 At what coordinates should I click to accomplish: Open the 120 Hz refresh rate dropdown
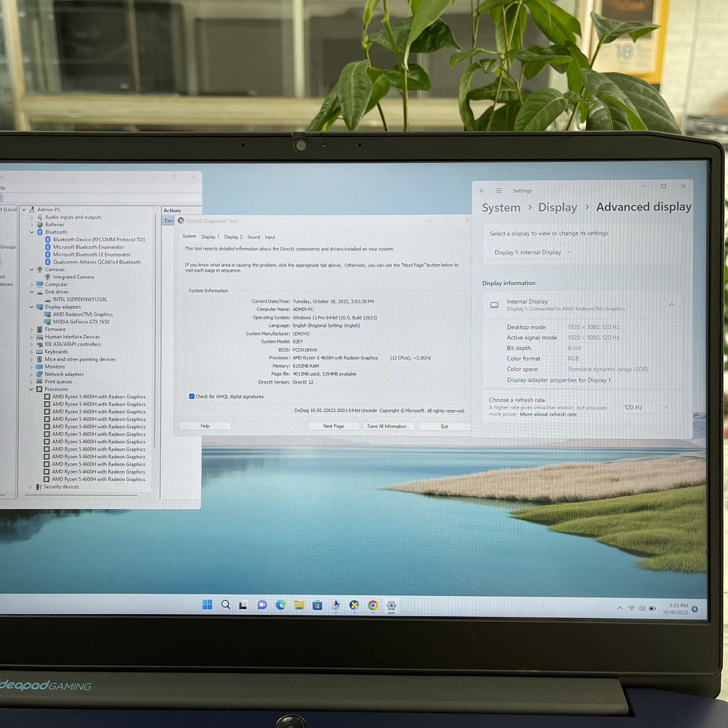[x=646, y=407]
